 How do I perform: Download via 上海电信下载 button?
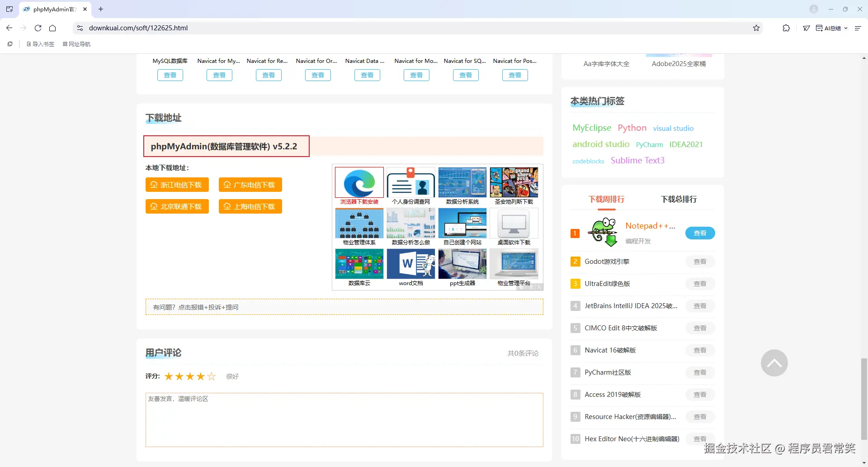point(250,206)
